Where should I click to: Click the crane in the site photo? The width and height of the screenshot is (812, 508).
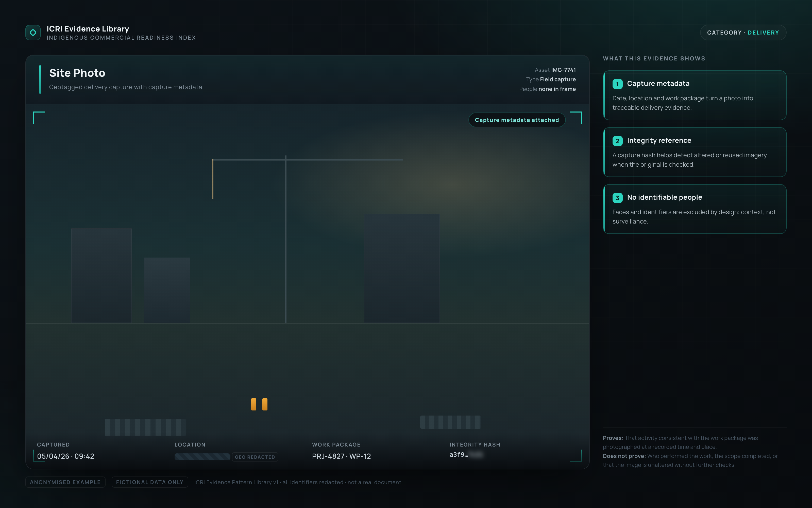click(285, 239)
